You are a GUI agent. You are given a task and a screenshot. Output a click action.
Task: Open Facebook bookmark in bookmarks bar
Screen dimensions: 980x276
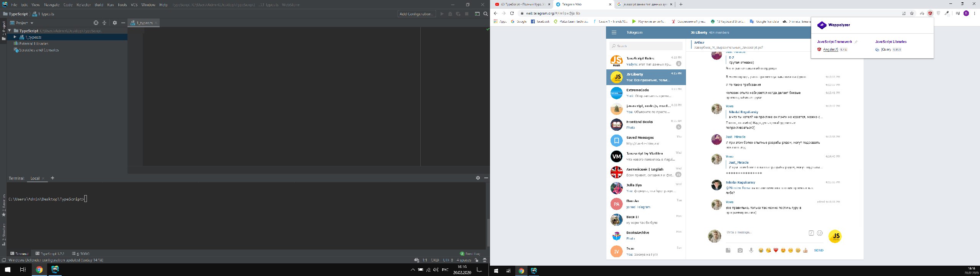tap(540, 21)
